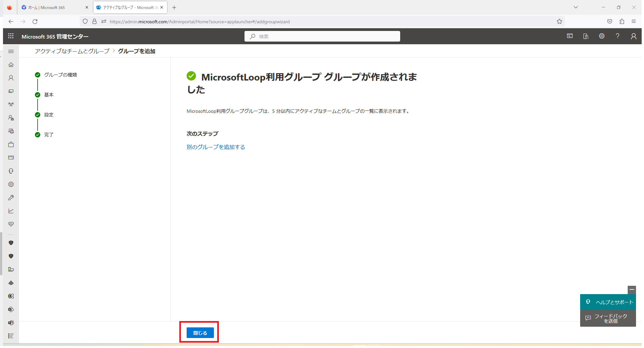Click フィードバックを送信 button

tap(608, 318)
